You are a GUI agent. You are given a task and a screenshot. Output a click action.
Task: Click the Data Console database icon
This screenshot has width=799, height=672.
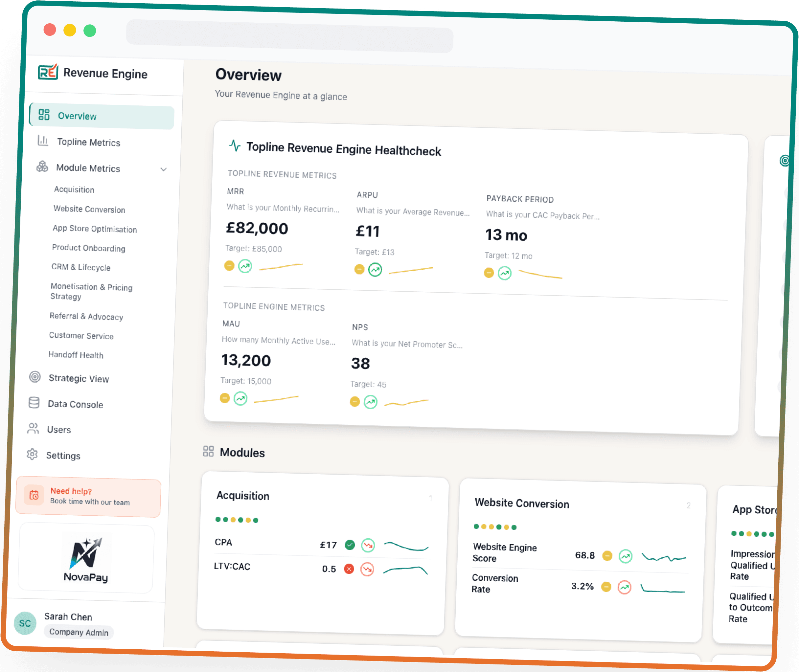pyautogui.click(x=34, y=403)
